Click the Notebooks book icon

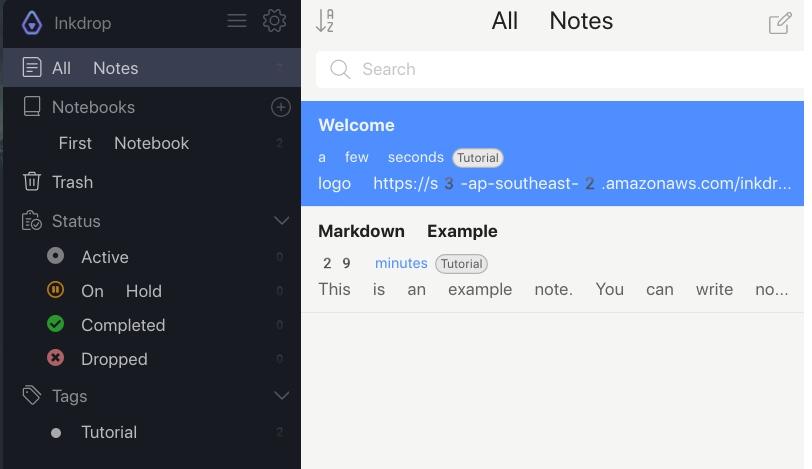[x=32, y=107]
